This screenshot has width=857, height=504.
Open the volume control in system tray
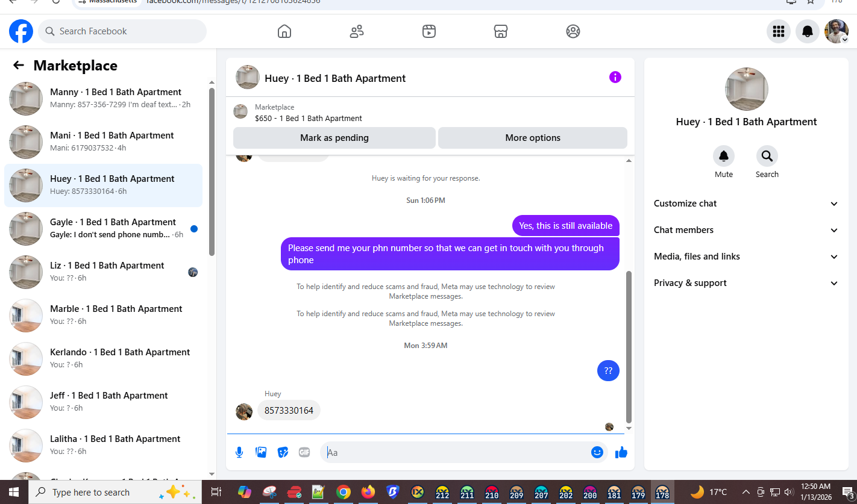point(789,493)
